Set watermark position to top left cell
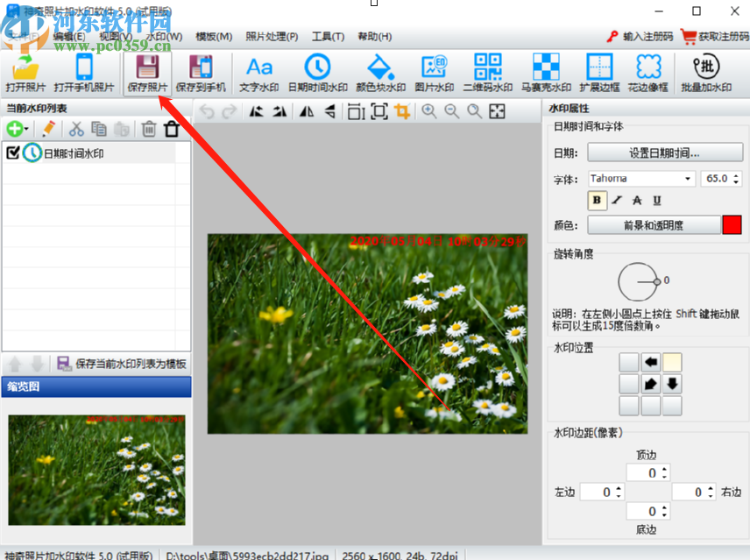The image size is (750, 560). point(629,363)
